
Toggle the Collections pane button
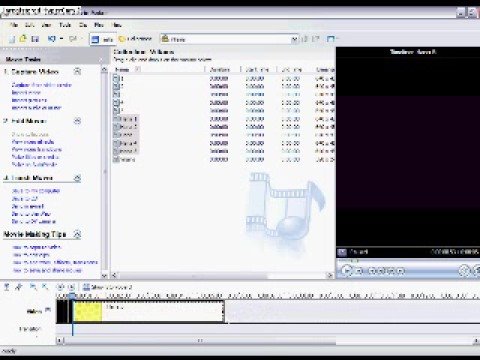tap(135, 39)
